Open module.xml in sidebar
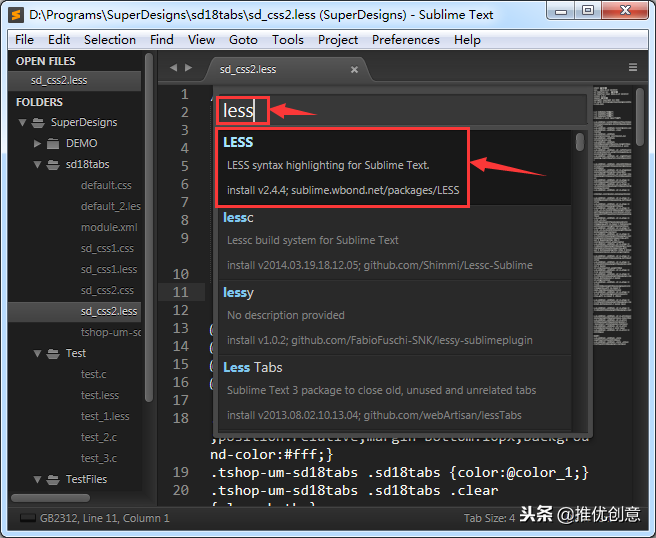Viewport: 656px width, 538px height. pyautogui.click(x=109, y=227)
